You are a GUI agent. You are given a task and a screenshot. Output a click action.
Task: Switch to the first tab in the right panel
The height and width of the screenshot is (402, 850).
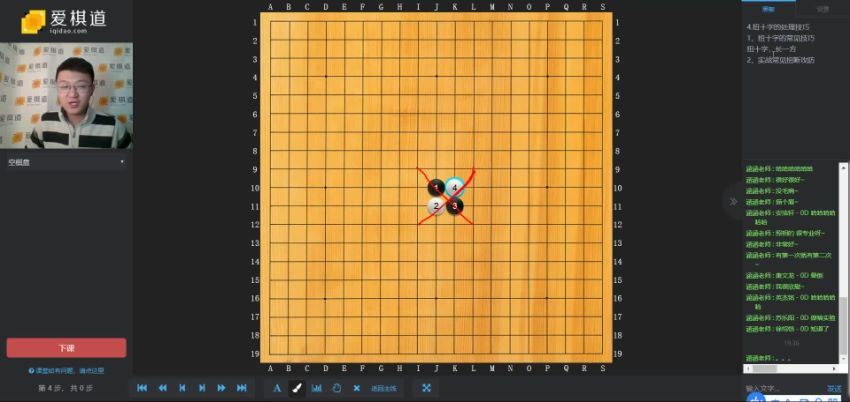pos(768,9)
